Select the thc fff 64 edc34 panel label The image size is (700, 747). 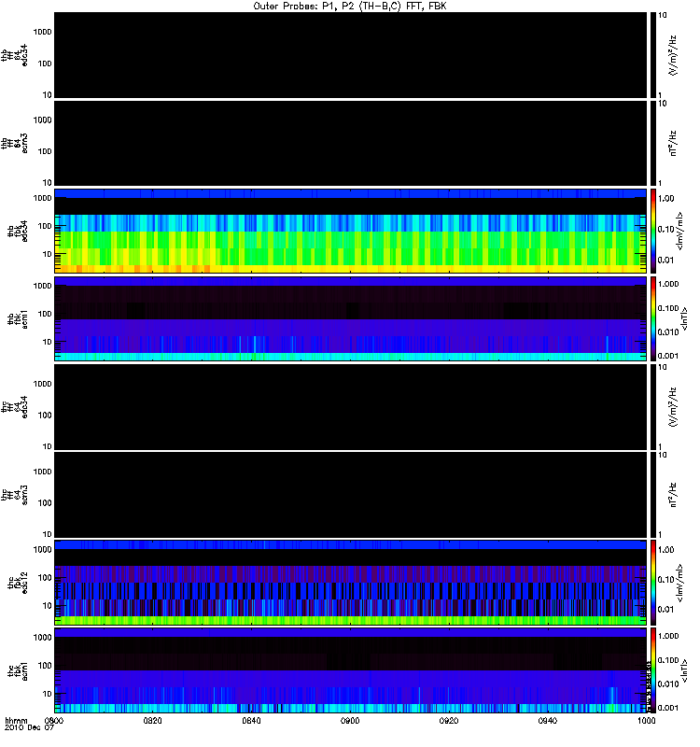tap(14, 407)
